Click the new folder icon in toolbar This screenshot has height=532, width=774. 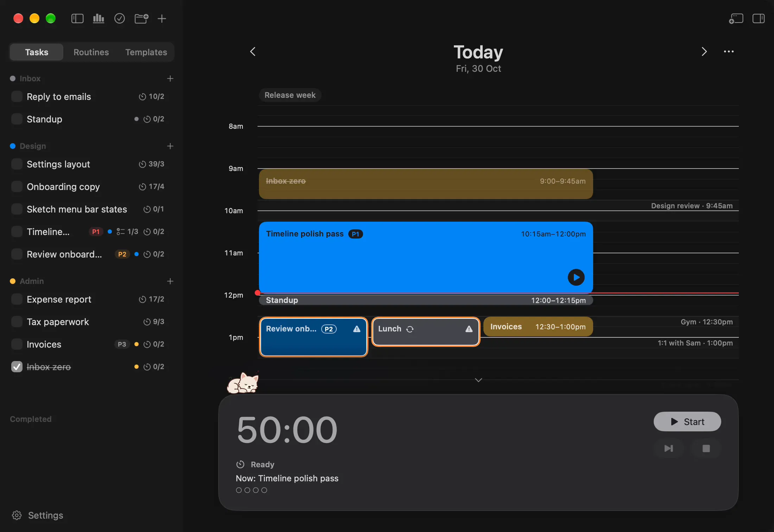pos(141,18)
